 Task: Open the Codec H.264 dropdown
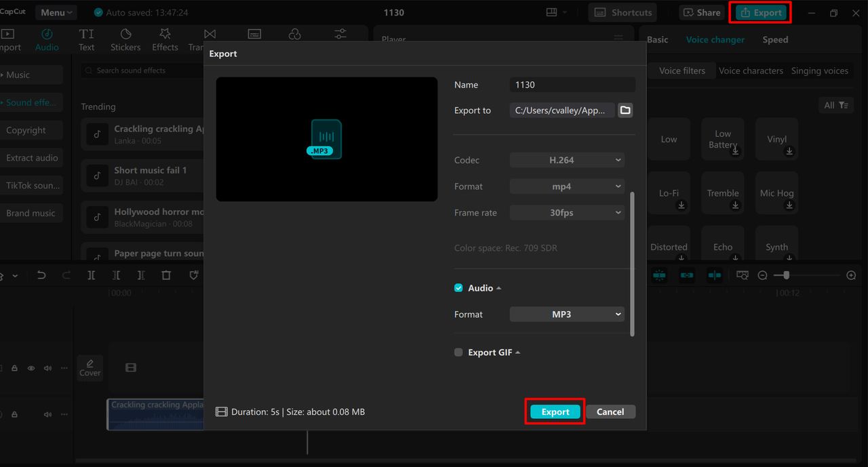click(x=567, y=160)
